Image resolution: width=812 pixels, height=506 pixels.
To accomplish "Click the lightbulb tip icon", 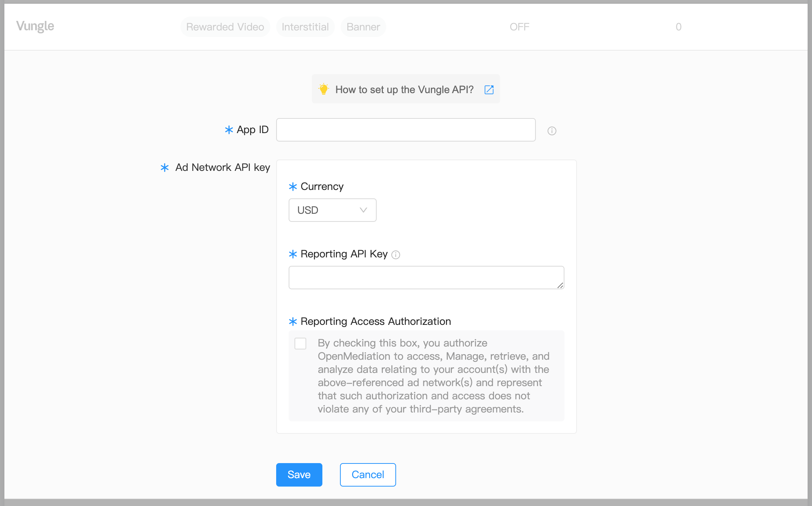I will (x=324, y=89).
